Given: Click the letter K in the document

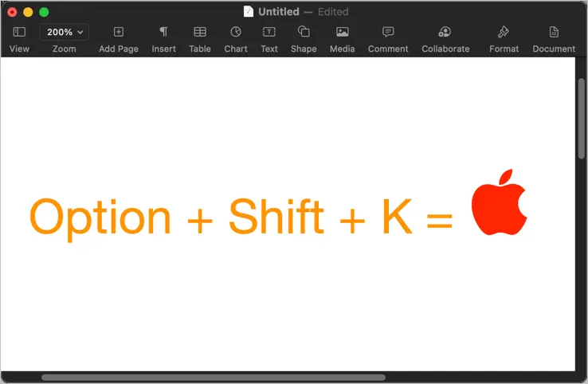Looking at the screenshot, I should [x=398, y=217].
